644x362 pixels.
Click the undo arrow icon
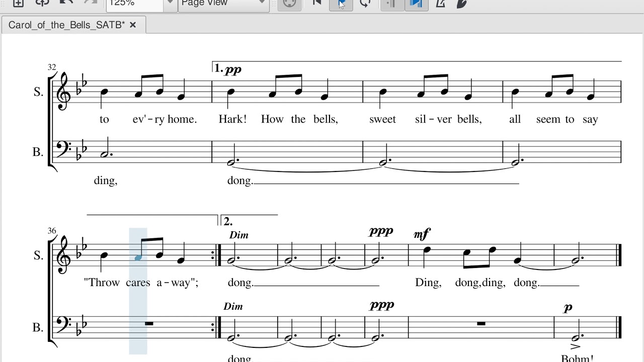tap(66, 3)
